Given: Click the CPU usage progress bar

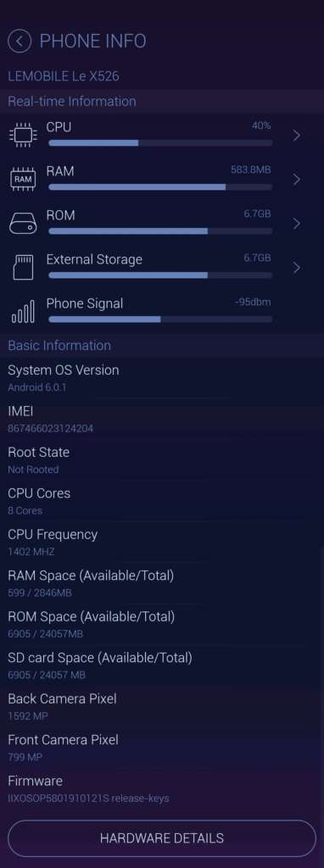Looking at the screenshot, I should [160, 142].
